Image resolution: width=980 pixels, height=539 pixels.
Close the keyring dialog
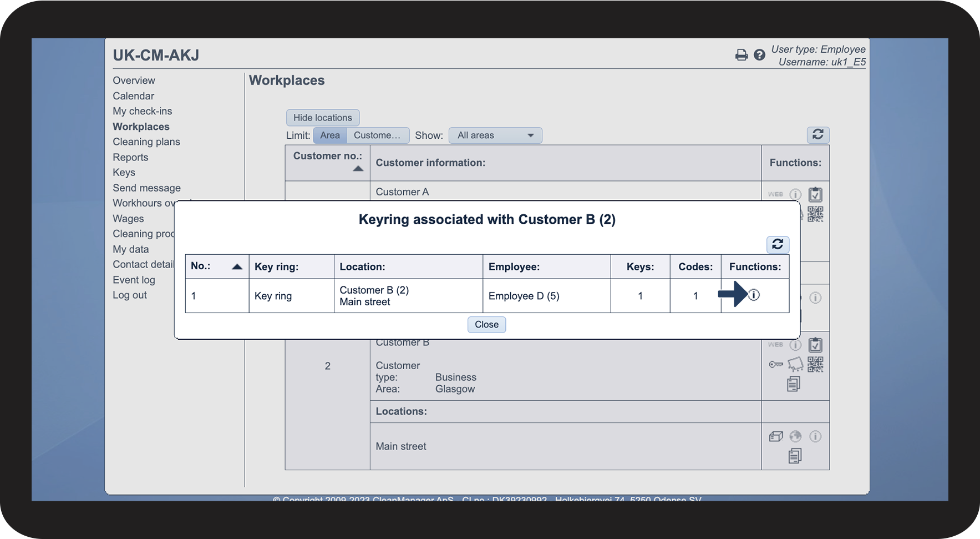(486, 325)
